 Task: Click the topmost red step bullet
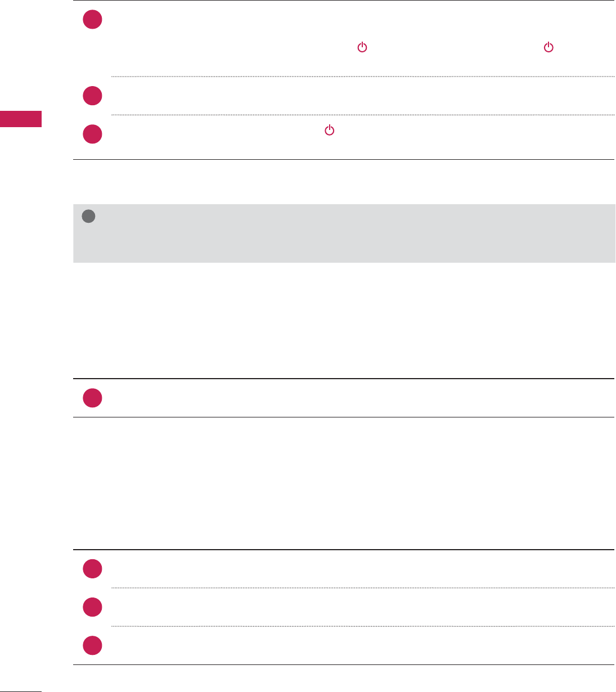tap(92, 20)
